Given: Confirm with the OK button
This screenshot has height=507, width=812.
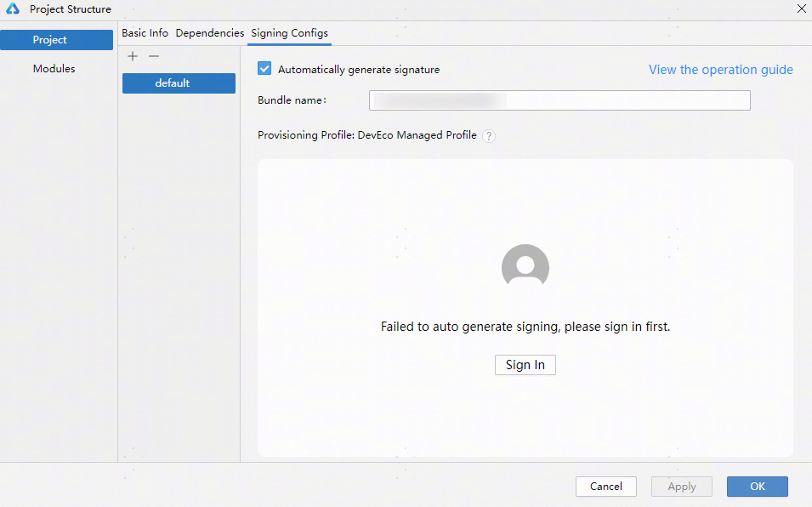Looking at the screenshot, I should pos(757,487).
